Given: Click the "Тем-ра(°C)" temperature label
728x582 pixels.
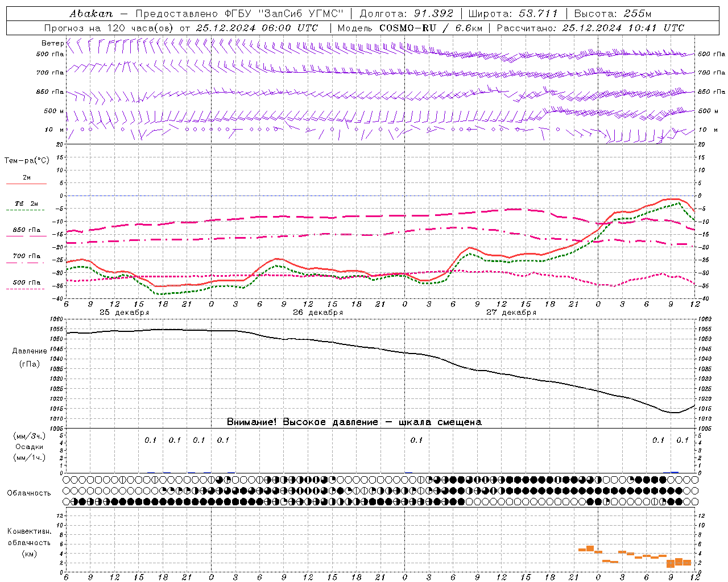Looking at the screenshot, I should tap(27, 161).
